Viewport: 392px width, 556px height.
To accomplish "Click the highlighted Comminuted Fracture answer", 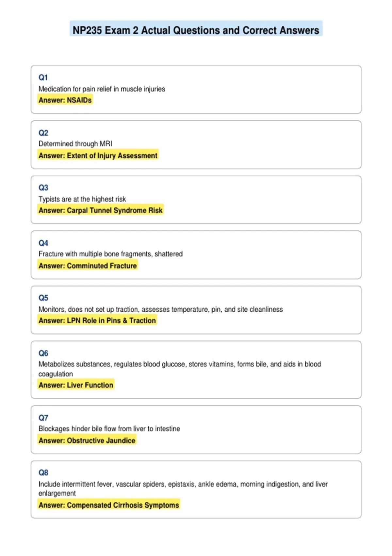I will 88,266.
